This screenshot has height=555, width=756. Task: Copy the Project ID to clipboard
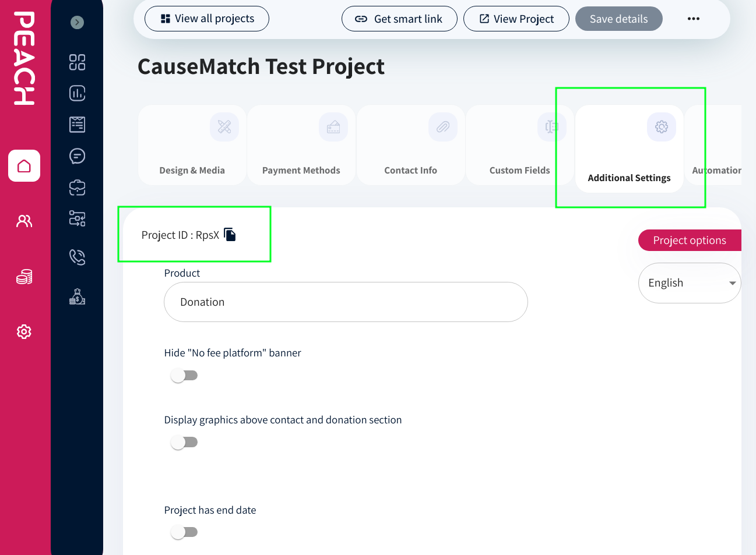point(230,235)
